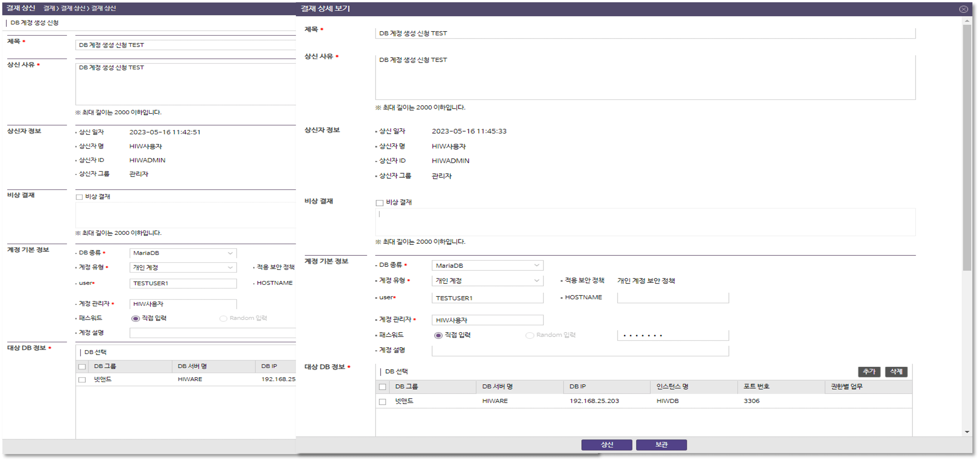Click the HOSTNAME input field in dialog
Image resolution: width=980 pixels, height=462 pixels.
coord(673,298)
